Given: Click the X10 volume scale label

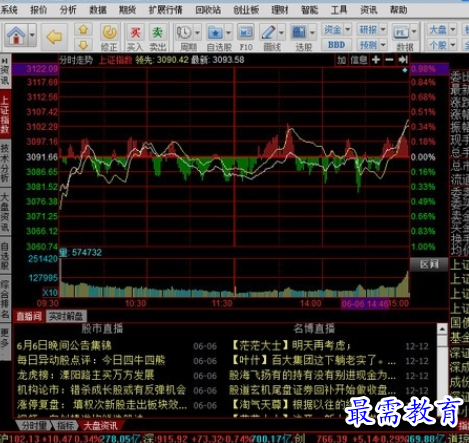Looking at the screenshot, I should click(x=50, y=293).
